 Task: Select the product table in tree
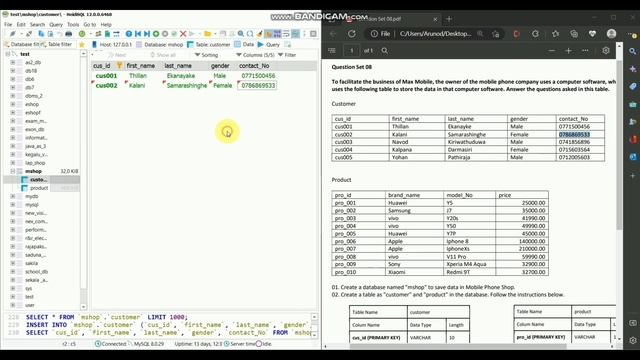(x=39, y=188)
